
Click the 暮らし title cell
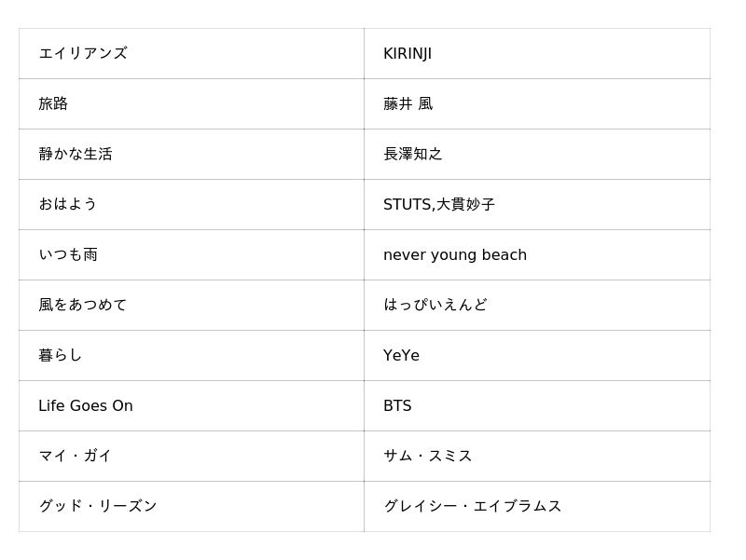191,356
